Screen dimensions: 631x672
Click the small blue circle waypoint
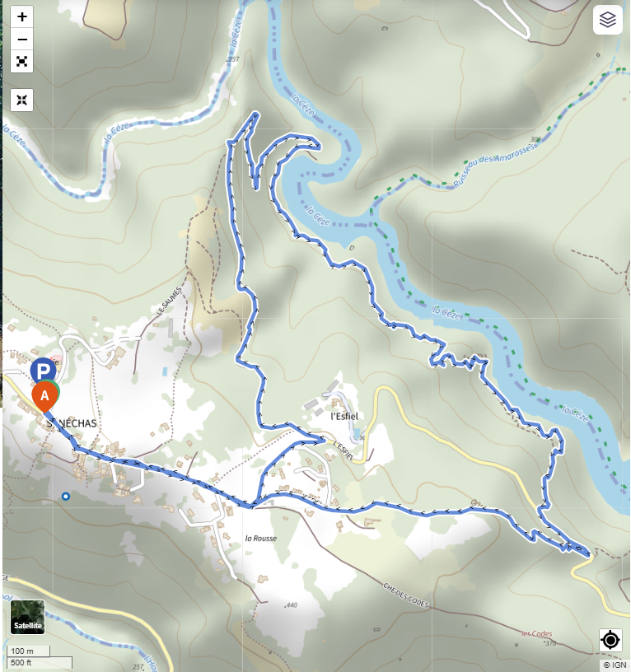pyautogui.click(x=66, y=497)
